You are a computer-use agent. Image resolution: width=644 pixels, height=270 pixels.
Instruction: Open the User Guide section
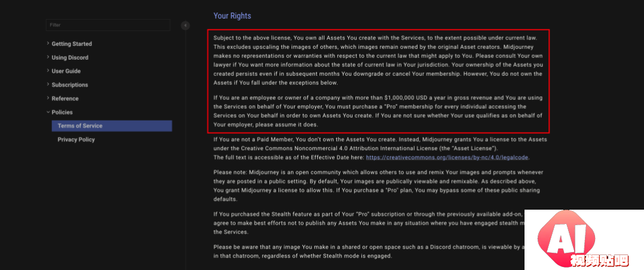coord(66,71)
